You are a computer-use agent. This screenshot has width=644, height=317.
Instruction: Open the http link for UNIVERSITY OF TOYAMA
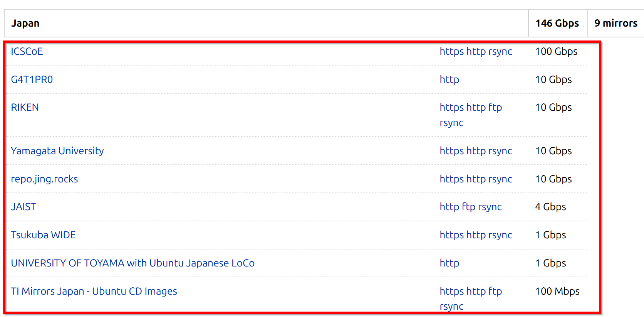pyautogui.click(x=449, y=263)
